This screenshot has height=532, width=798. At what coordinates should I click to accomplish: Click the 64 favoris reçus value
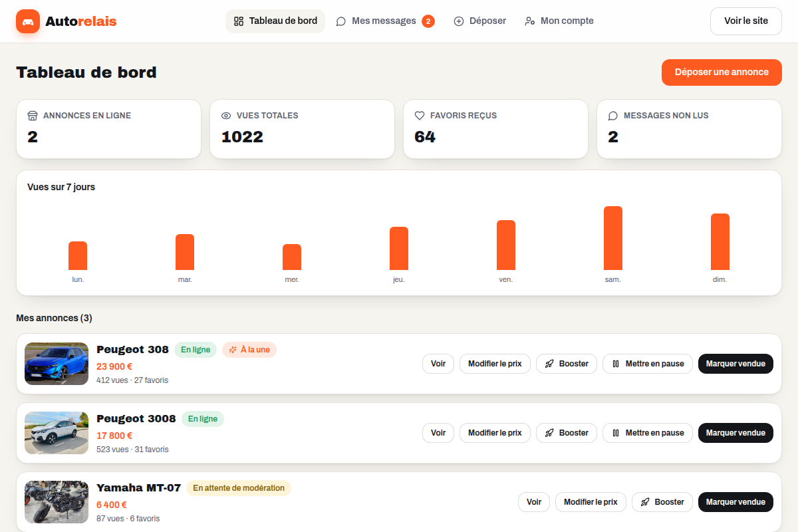[425, 137]
